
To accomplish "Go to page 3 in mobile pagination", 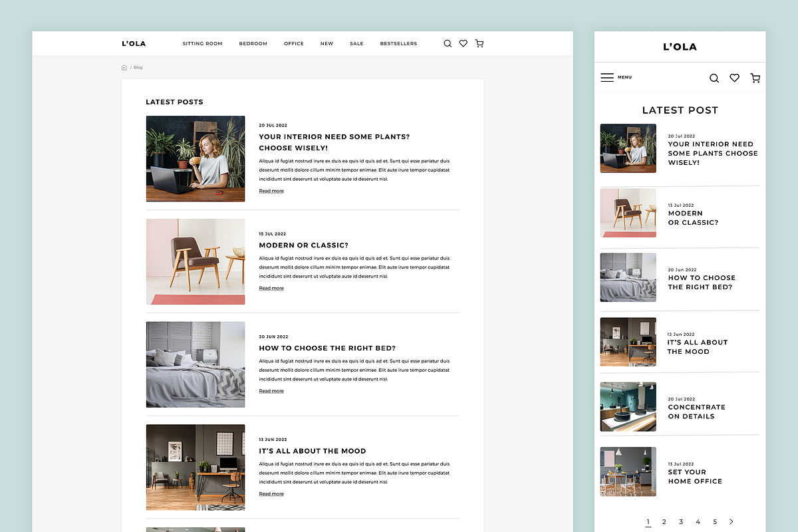I will 681,522.
